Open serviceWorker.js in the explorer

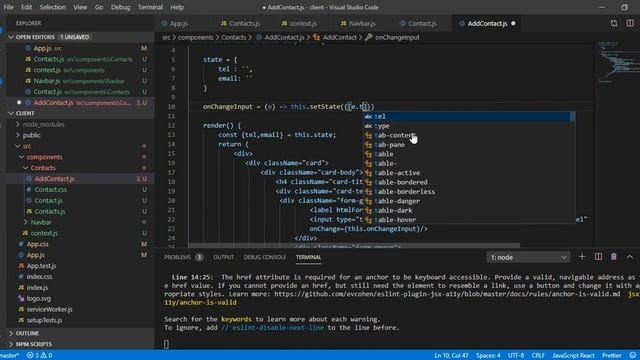coord(49,309)
